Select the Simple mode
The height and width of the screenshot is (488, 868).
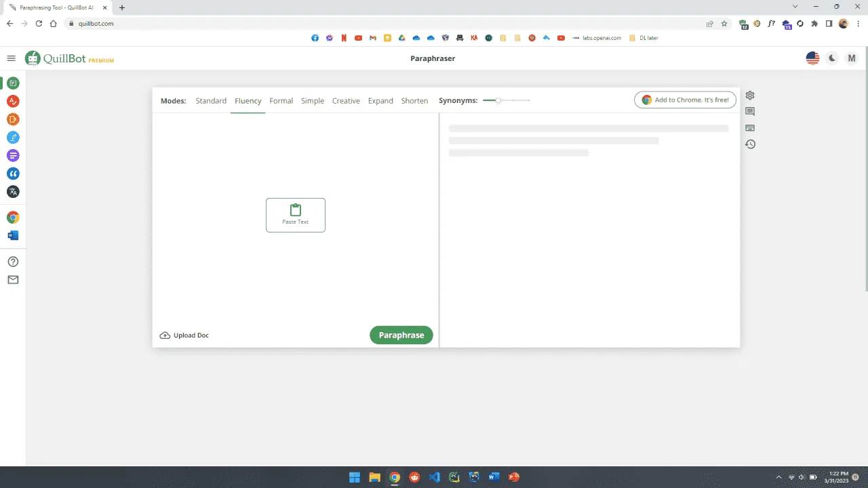(313, 101)
